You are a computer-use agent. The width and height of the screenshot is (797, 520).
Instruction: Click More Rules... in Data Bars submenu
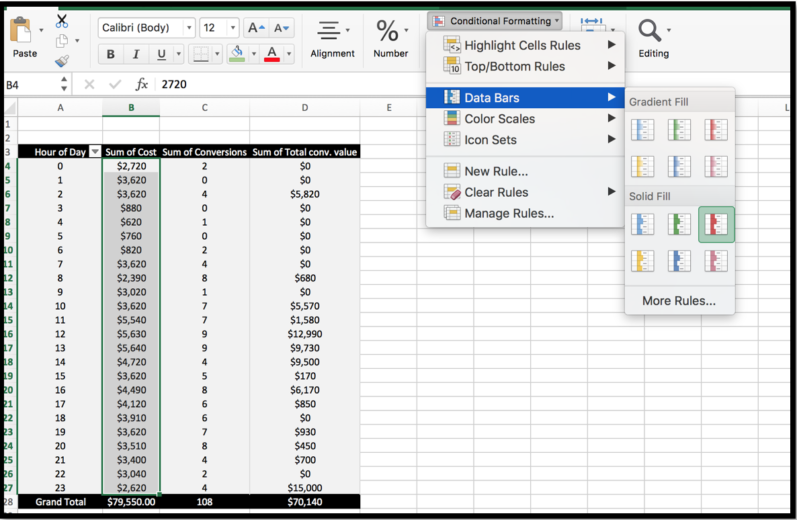[679, 301]
